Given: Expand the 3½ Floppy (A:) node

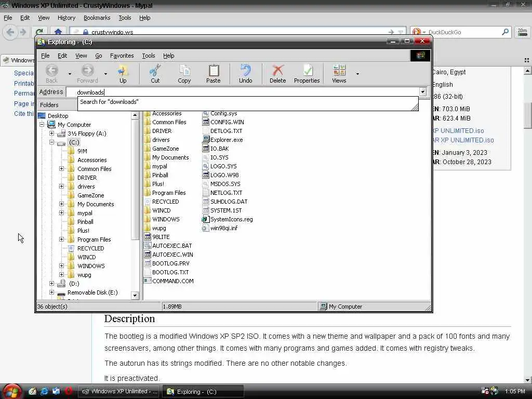Looking at the screenshot, I should click(x=52, y=134).
